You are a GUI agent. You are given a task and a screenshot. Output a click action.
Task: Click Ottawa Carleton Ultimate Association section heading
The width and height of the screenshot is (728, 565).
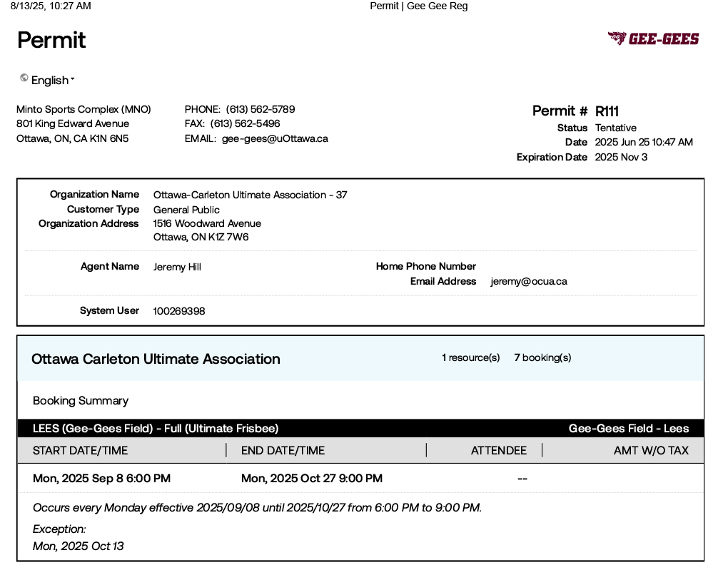point(156,359)
